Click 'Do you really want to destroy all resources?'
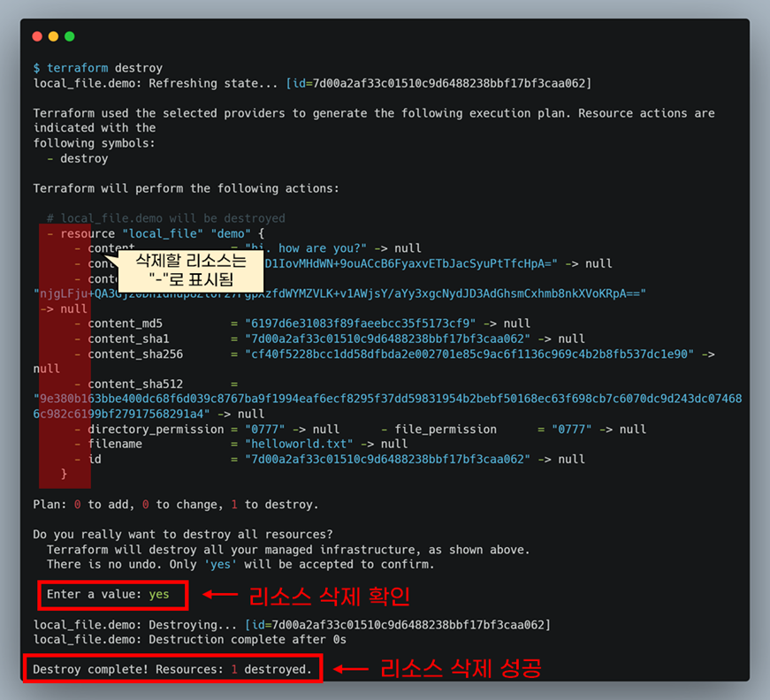 pyautogui.click(x=183, y=535)
